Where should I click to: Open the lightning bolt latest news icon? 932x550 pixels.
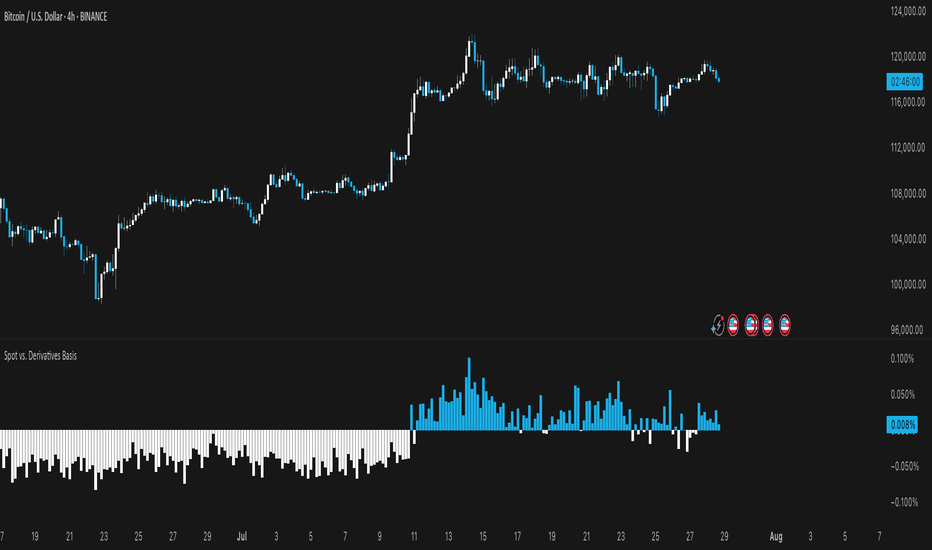pos(718,325)
